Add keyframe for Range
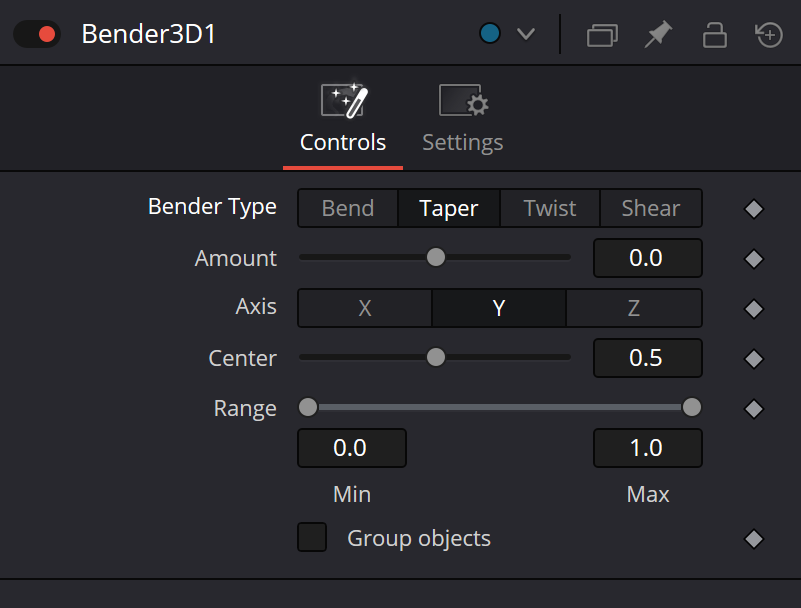 (x=754, y=409)
